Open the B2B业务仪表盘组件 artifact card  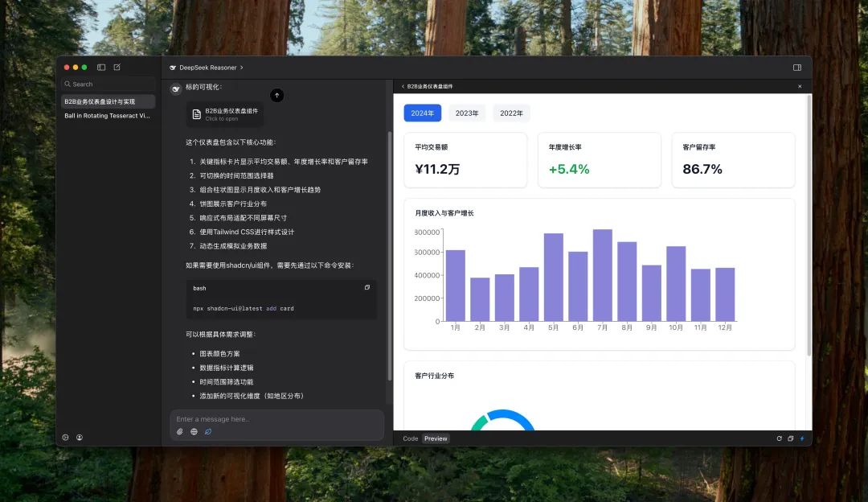224,114
